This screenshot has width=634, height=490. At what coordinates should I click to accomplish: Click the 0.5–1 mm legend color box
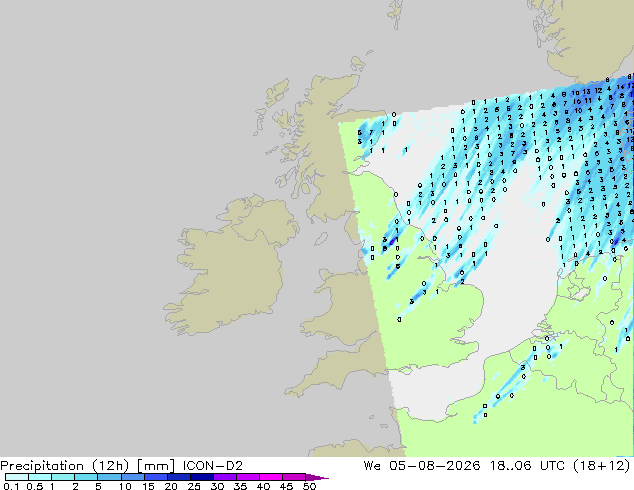pos(40,477)
